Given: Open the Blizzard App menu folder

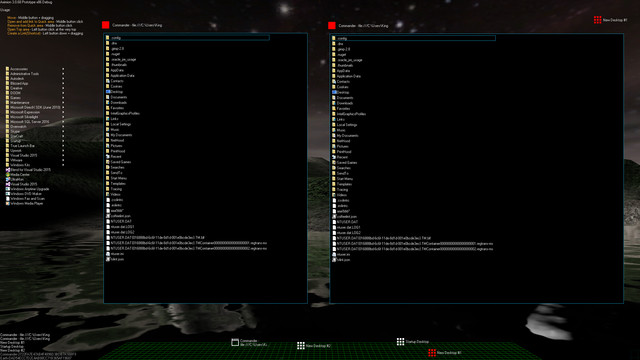Looking at the screenshot, I should pyautogui.click(x=17, y=83).
